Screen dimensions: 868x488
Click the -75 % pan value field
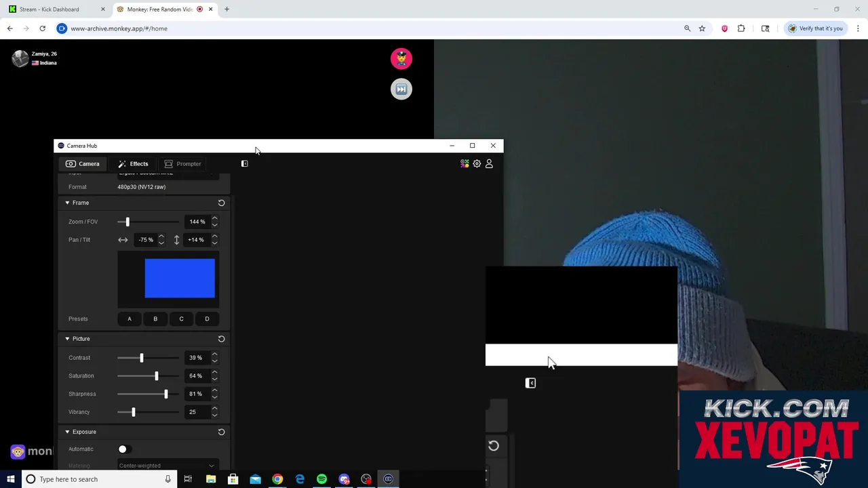(x=146, y=240)
